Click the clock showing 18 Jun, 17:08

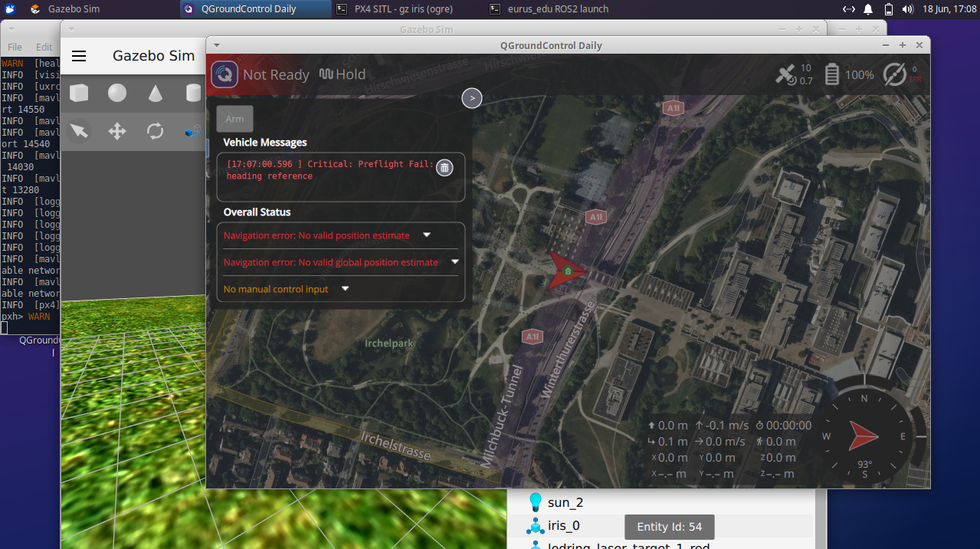pos(949,9)
